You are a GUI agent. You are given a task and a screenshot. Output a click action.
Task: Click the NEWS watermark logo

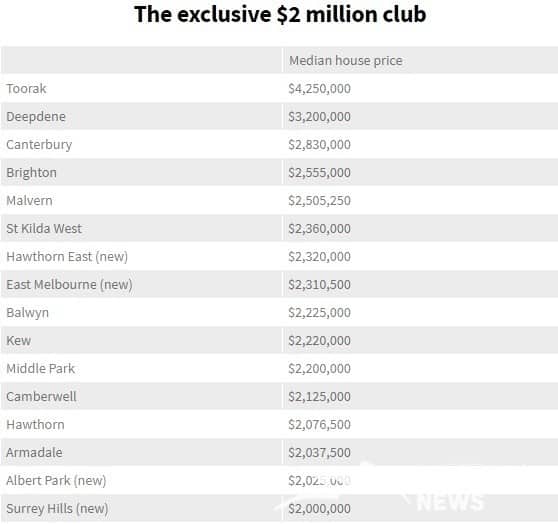(x=450, y=502)
